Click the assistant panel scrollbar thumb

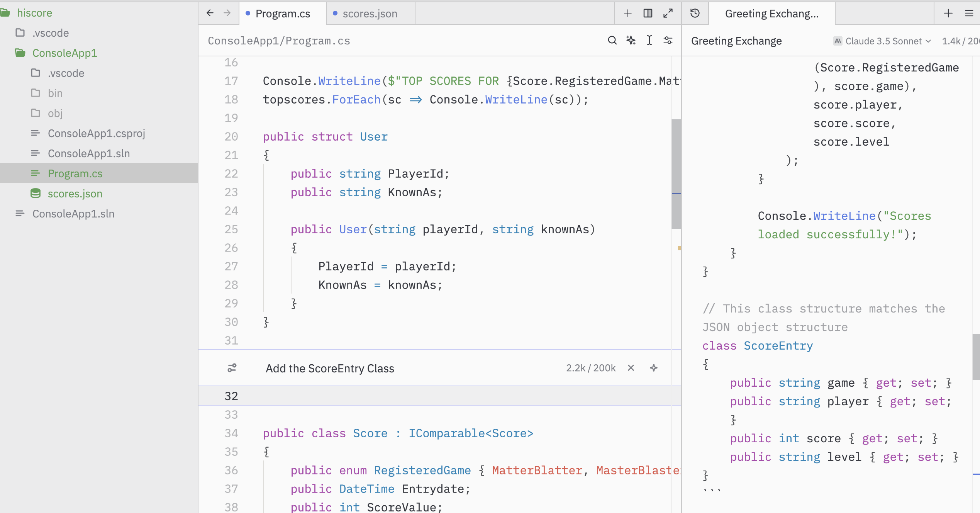[976, 357]
